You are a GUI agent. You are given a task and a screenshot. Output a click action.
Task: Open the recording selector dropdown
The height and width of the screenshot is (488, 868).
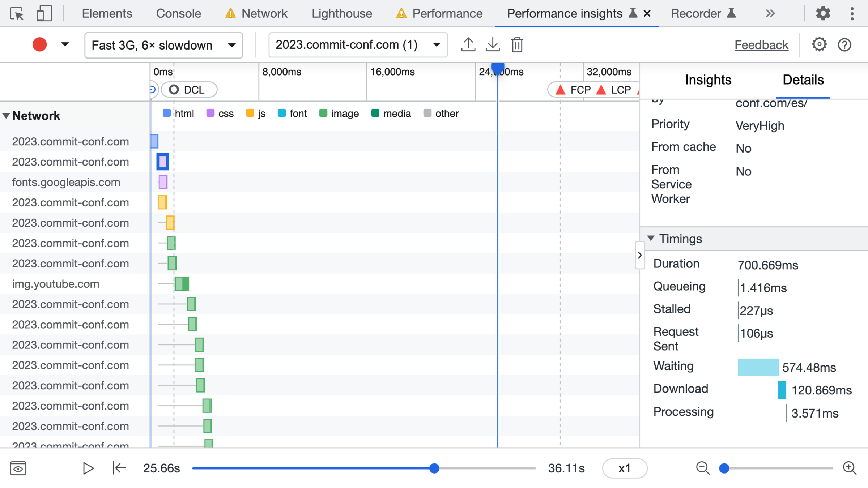coord(358,45)
